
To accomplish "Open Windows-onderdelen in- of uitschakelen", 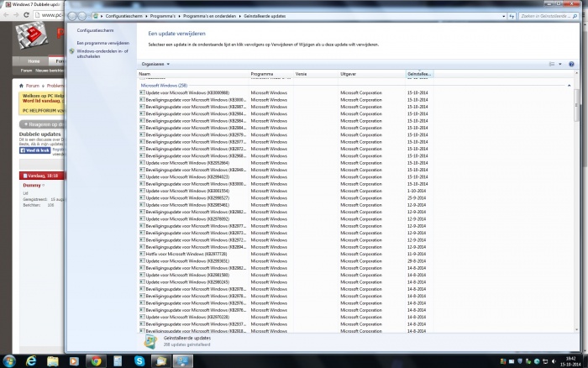I will (x=102, y=54).
